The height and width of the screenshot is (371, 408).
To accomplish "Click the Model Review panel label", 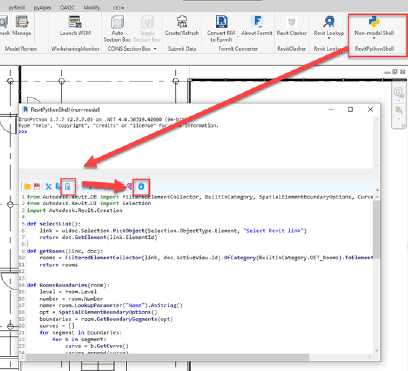I will tap(21, 49).
